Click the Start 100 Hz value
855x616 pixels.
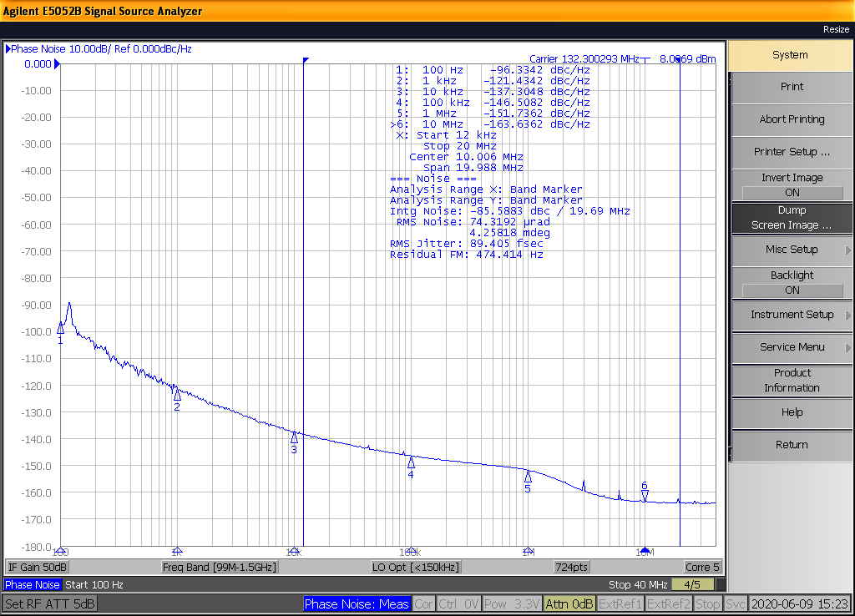pyautogui.click(x=94, y=585)
